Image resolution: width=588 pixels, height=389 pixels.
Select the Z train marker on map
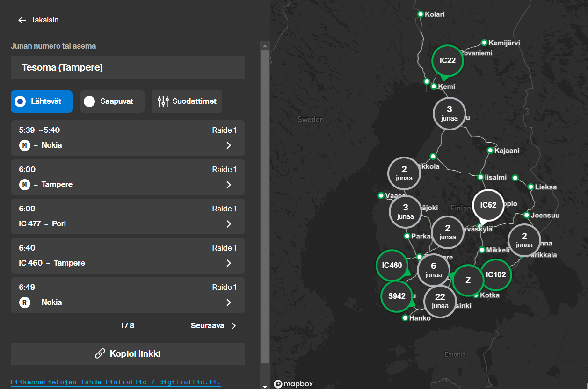click(468, 280)
